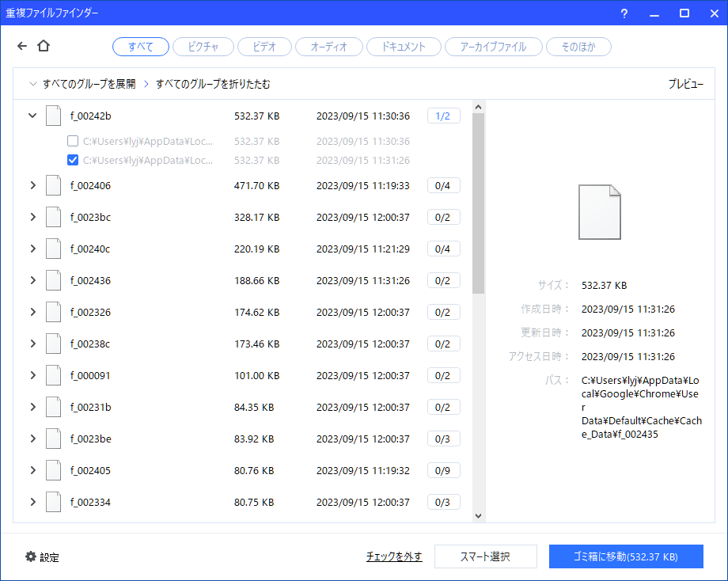Click the scrollbar down arrow
728x581 pixels.
[x=478, y=515]
